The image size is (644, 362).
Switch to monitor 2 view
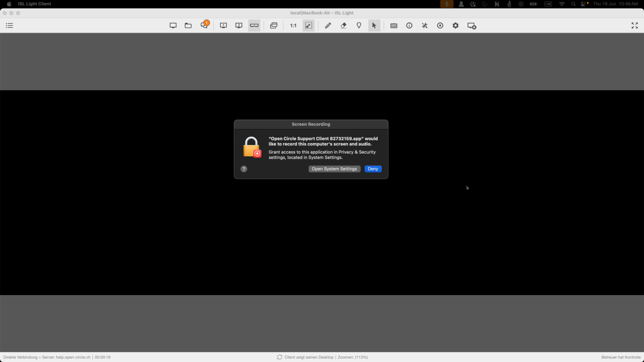coord(239,25)
